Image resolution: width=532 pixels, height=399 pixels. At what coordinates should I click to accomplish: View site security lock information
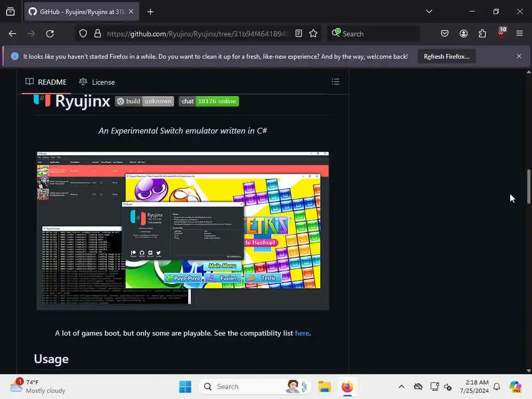98,34
